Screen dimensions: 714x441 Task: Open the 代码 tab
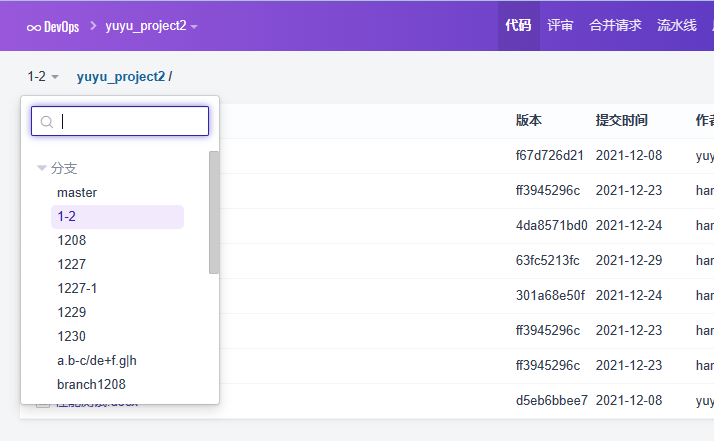(518, 26)
